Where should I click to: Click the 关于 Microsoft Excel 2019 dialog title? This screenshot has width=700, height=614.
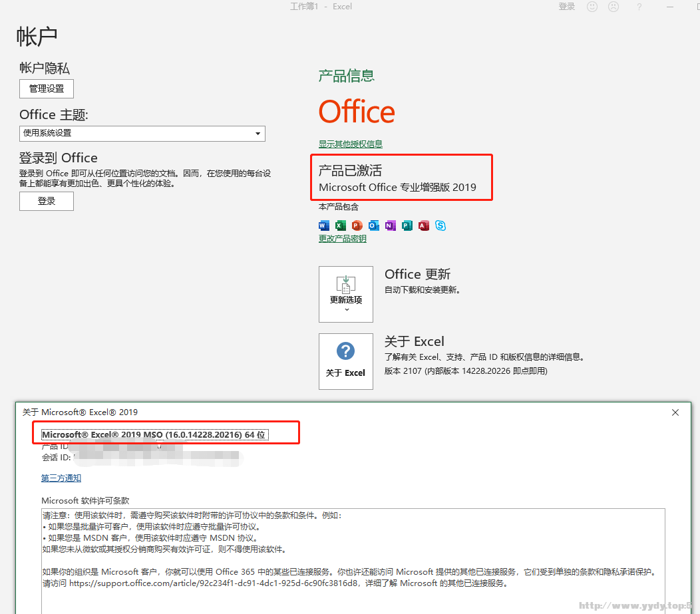(x=81, y=412)
